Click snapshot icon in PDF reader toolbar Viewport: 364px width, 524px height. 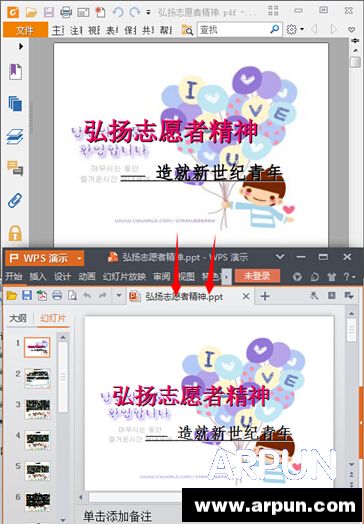(83, 12)
